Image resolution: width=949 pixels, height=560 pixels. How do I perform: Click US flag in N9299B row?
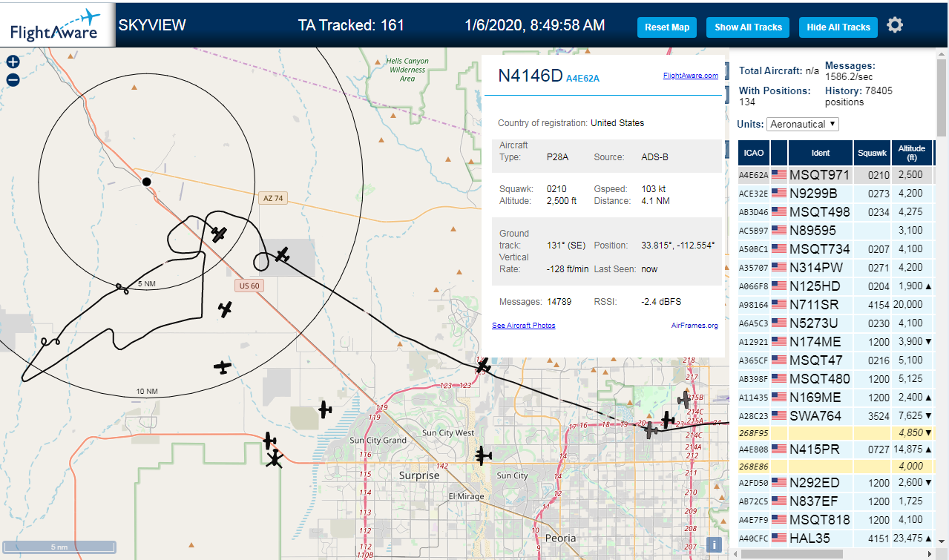pos(779,194)
